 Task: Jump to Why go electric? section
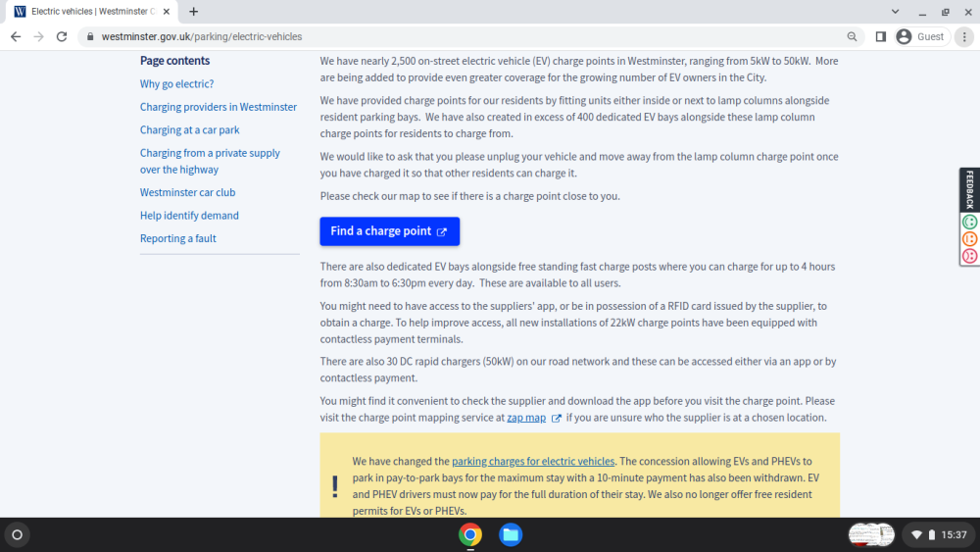pos(176,83)
